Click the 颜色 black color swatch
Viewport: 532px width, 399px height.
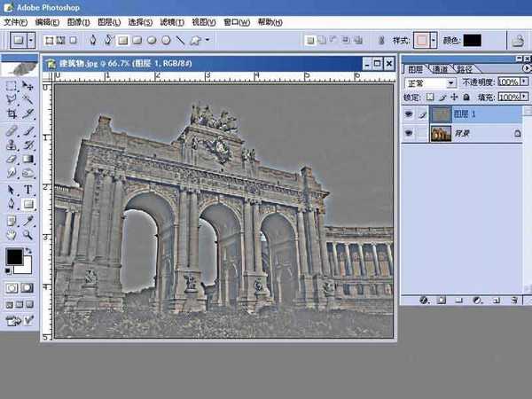point(473,40)
